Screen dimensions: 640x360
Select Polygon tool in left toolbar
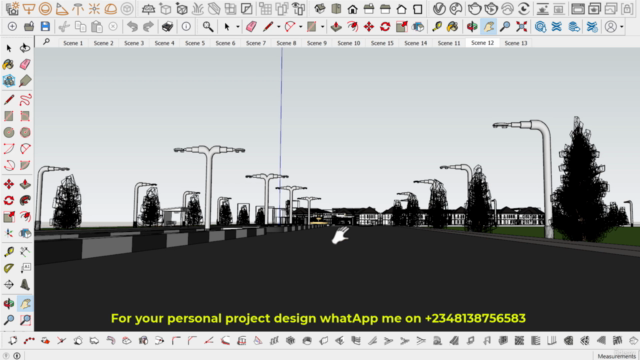[x=25, y=132]
